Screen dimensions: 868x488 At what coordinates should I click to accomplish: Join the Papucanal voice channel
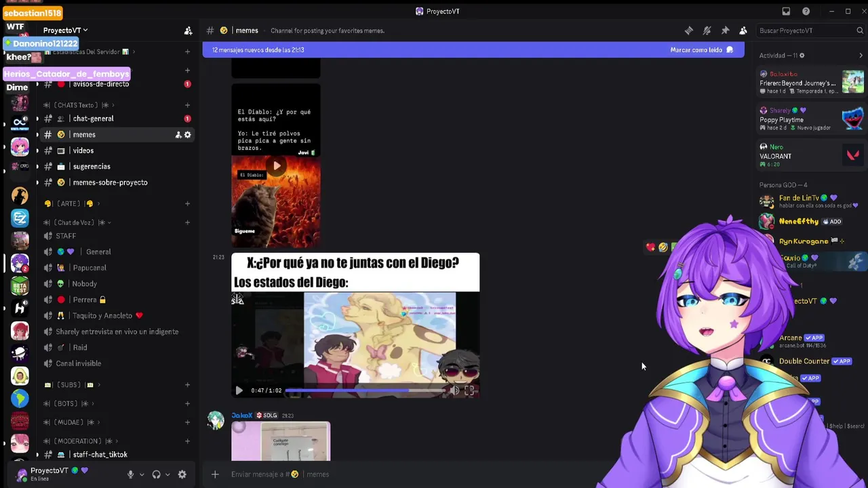(x=117, y=268)
